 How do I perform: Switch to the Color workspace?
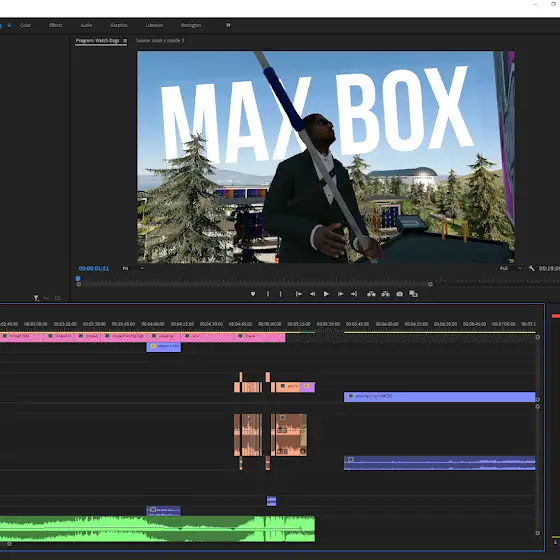(25, 25)
